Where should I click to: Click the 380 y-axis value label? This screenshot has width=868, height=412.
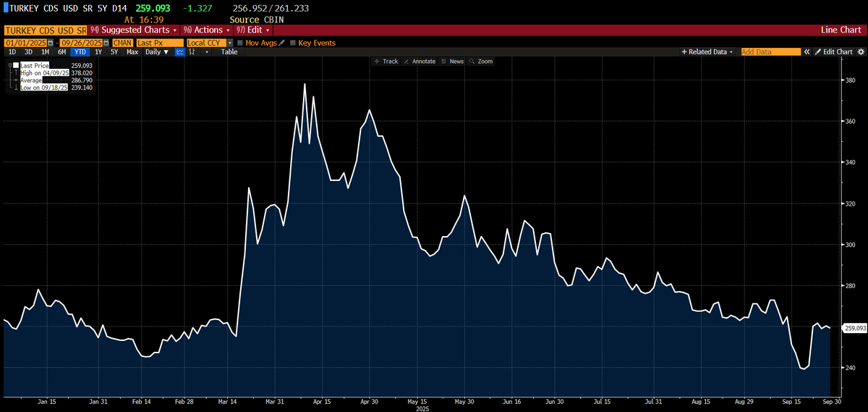tap(851, 80)
